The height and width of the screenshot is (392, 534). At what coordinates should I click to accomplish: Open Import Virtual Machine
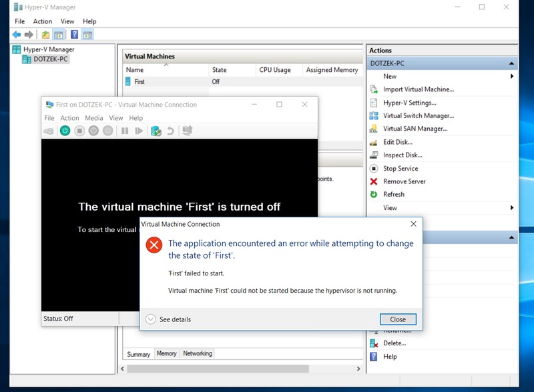coord(418,89)
